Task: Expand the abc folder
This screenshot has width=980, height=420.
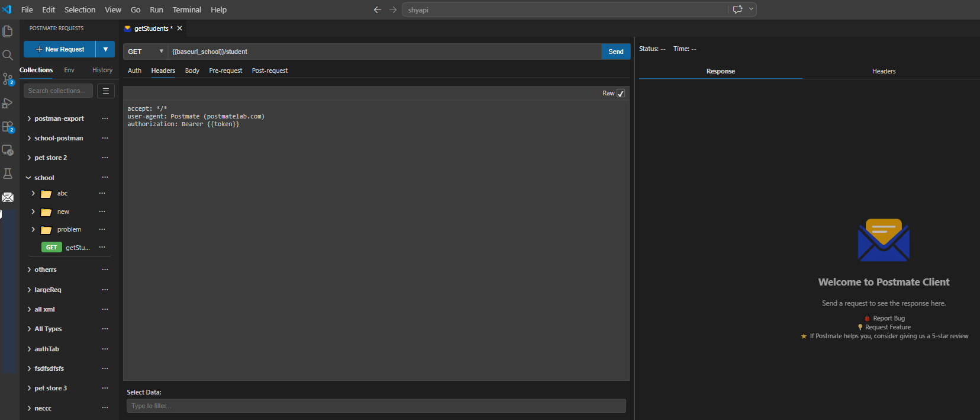Action: tap(33, 193)
